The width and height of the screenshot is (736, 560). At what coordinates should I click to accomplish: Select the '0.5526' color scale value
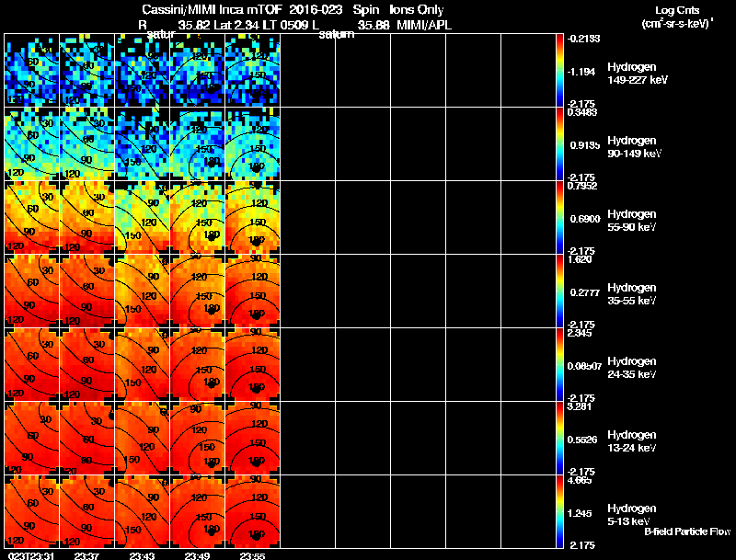582,440
